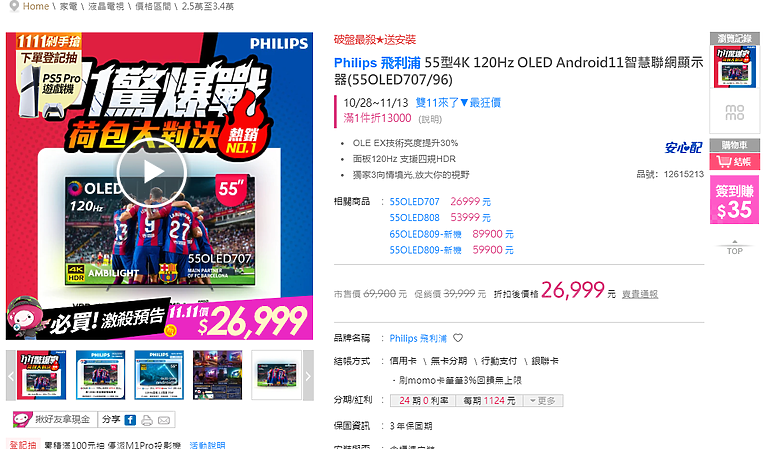780x449 pixels.
Task: Select the 24 期 0 利率 installment option
Action: tap(423, 401)
